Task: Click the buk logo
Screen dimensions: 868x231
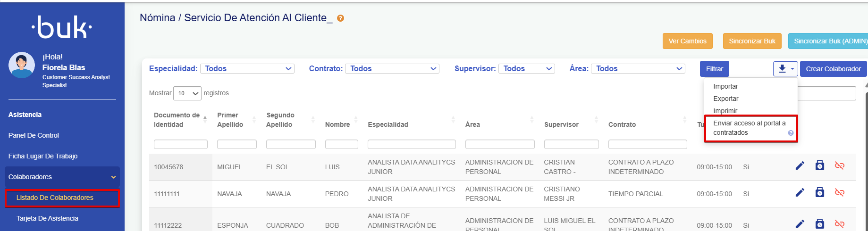Action: pos(62,28)
